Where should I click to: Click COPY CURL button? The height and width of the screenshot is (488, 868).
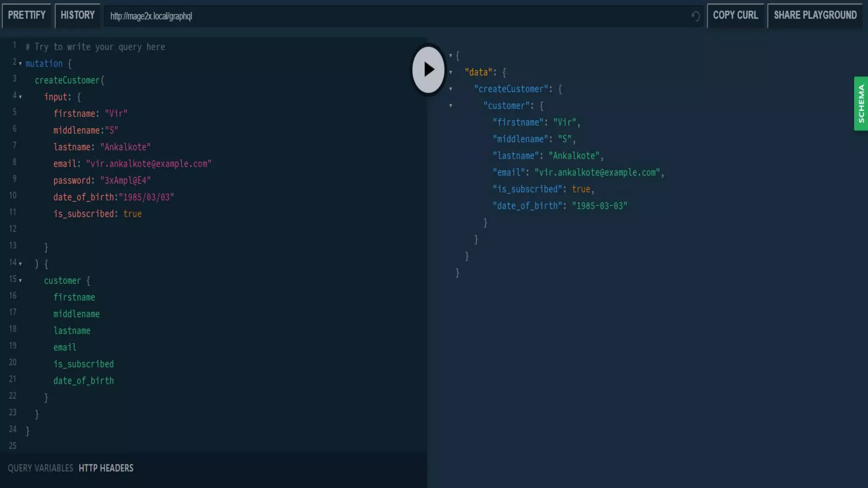pos(735,15)
